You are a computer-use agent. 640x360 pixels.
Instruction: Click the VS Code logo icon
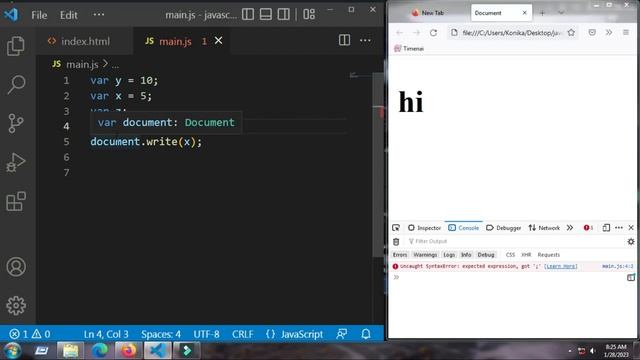[x=11, y=15]
